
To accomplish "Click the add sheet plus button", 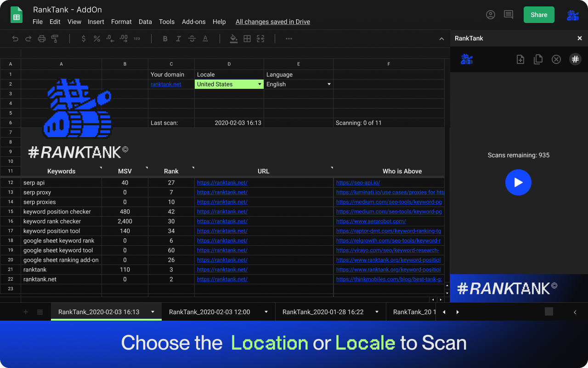I will 26,312.
